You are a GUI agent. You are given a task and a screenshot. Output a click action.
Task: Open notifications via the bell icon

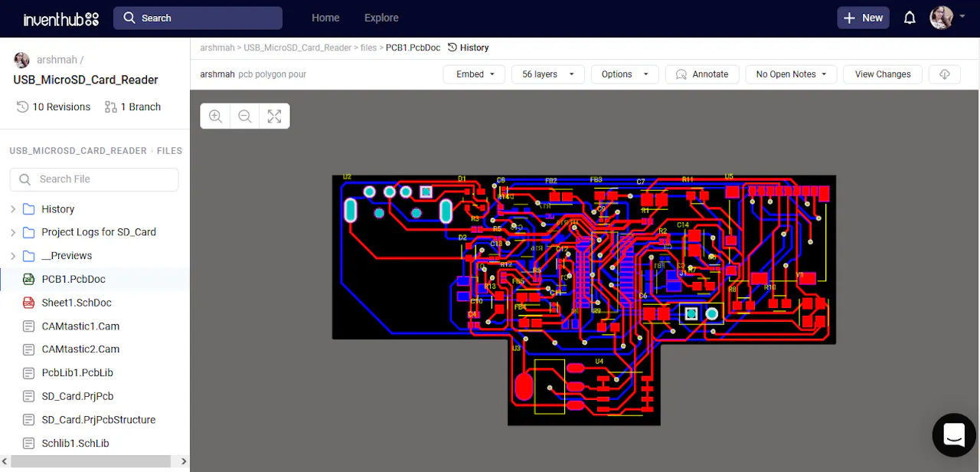[910, 18]
